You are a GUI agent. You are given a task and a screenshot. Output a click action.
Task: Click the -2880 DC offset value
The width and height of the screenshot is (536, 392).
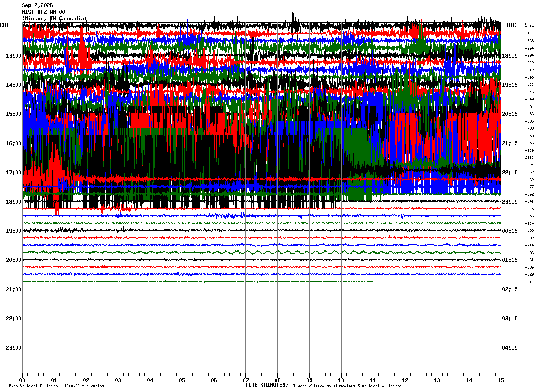pyautogui.click(x=528, y=158)
